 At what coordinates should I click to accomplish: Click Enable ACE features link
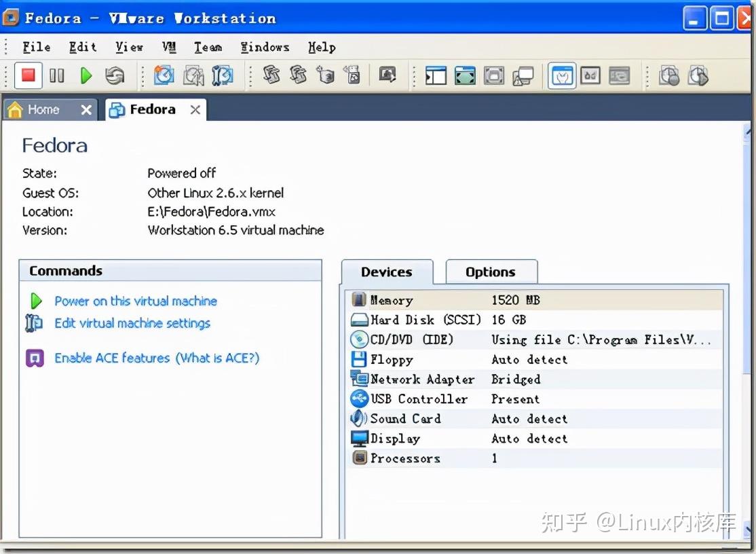[x=157, y=358]
